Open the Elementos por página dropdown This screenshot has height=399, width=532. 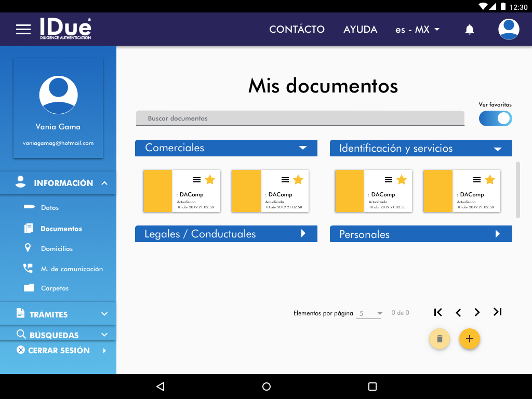coord(369,313)
